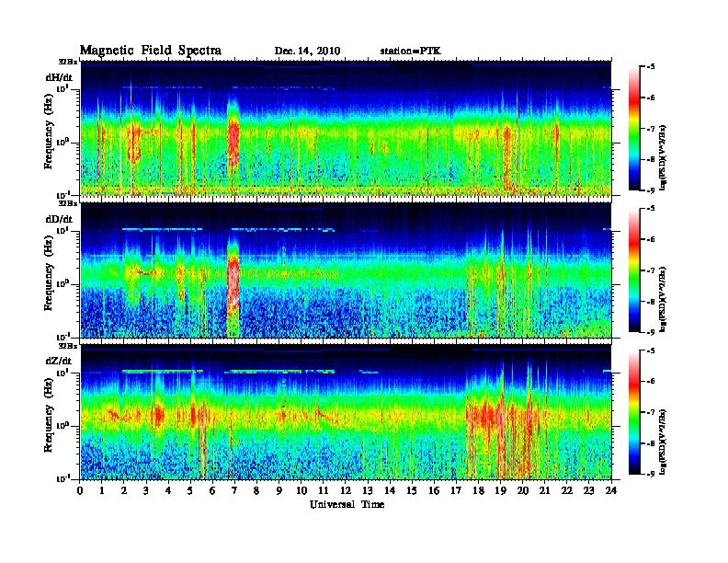Image resolution: width=728 pixels, height=563 pixels.
Task: Click the hour 9 tick label on time axis
Action: 279,491
